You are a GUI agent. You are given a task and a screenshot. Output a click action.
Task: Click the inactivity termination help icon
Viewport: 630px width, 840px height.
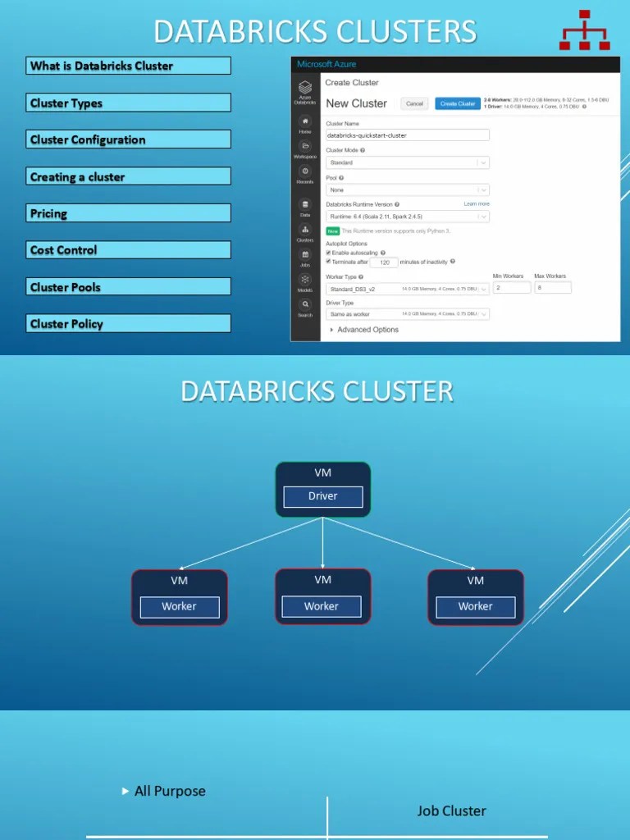tap(453, 262)
